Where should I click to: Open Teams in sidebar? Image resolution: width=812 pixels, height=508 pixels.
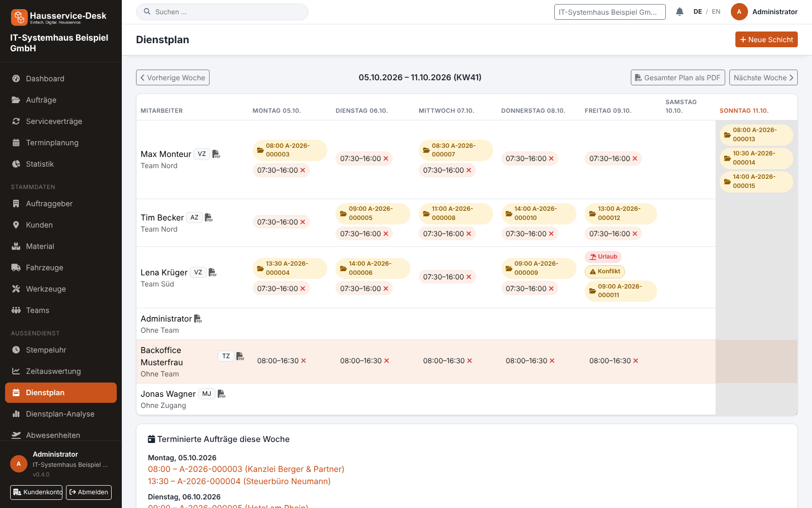(61, 310)
